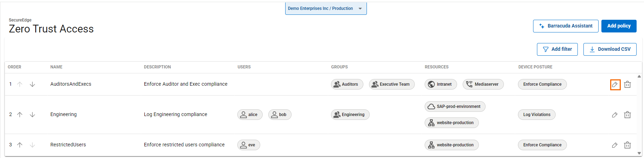Click the alice user chip

[250, 115]
